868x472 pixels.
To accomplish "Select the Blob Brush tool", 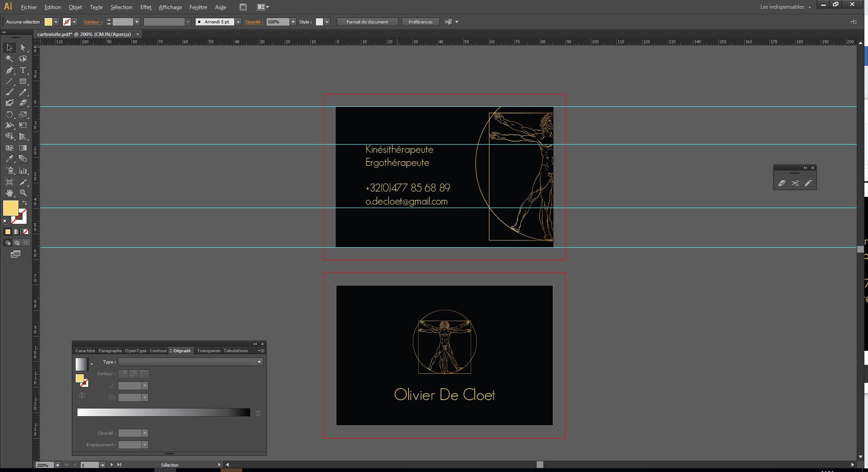I will point(9,103).
